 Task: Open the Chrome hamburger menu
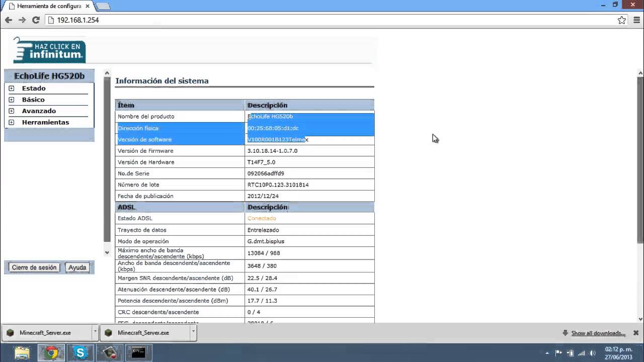click(636, 20)
